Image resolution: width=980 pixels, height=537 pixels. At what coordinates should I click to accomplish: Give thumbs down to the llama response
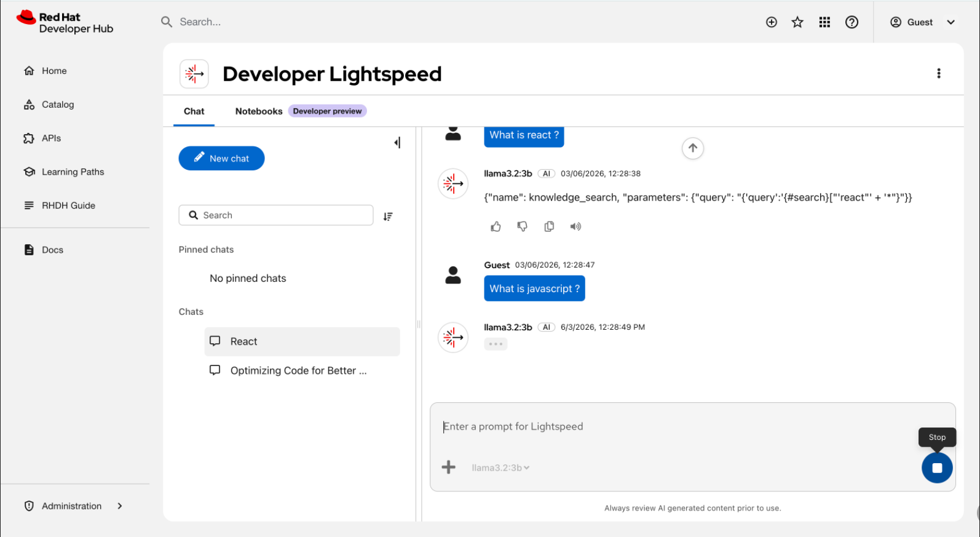point(522,226)
